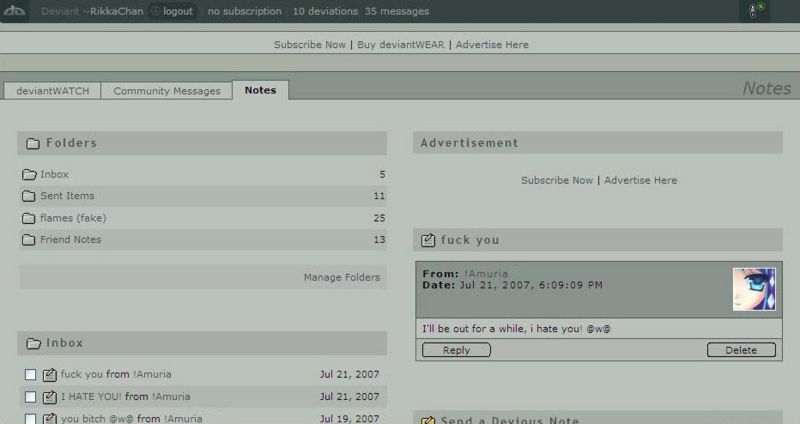
Task: Click the Friend Notes folder icon
Action: (x=29, y=240)
